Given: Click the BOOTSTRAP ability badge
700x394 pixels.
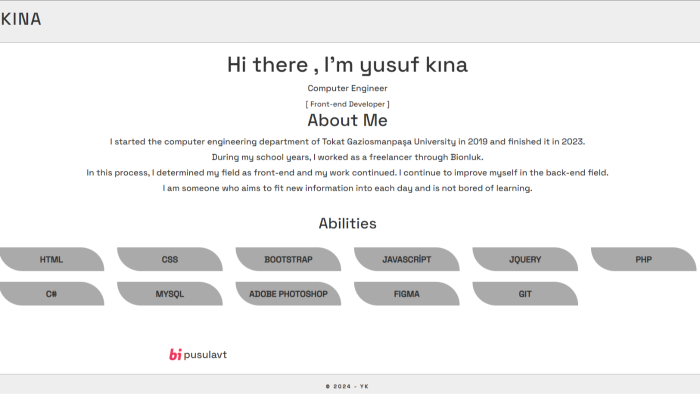Looking at the screenshot, I should coord(288,259).
